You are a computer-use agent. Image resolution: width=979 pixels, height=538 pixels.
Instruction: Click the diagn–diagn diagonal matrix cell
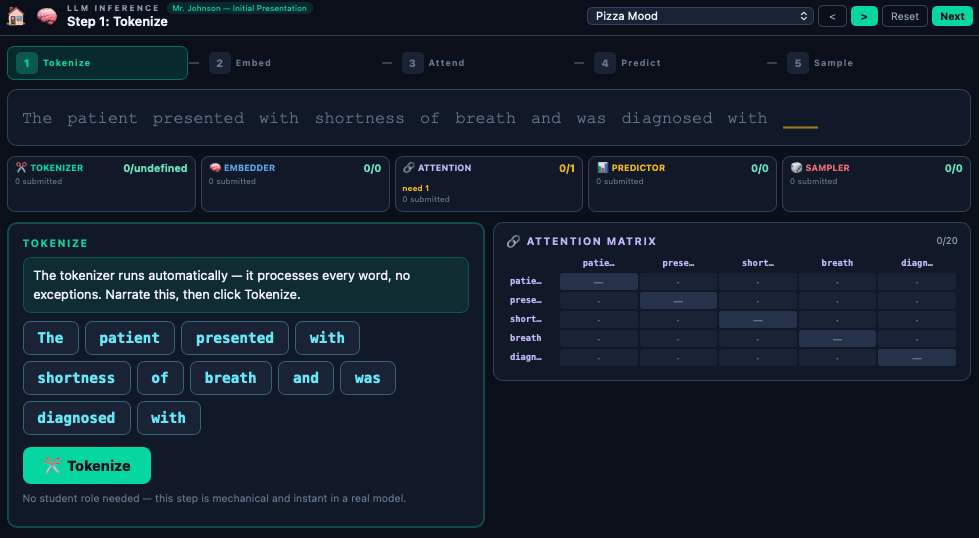click(917, 358)
